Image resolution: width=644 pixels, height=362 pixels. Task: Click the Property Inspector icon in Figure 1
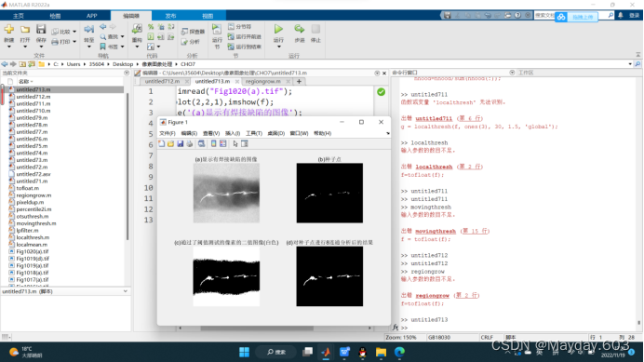(245, 143)
